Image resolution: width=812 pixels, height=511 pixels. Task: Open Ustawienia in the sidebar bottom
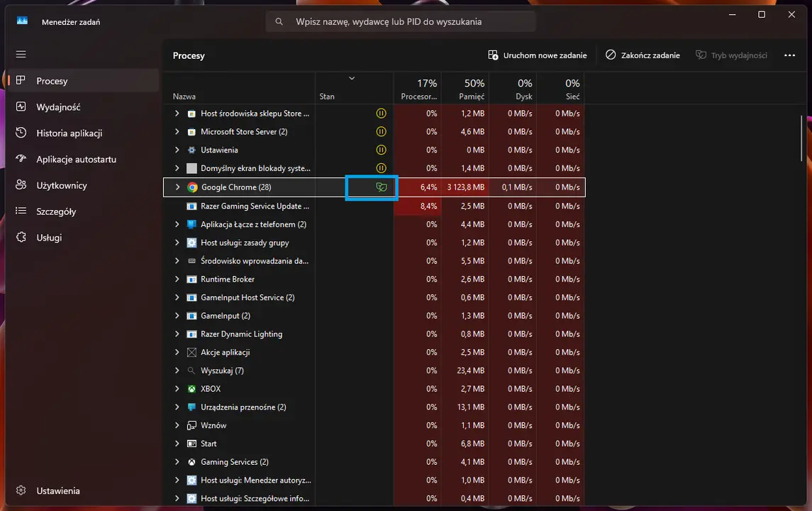pyautogui.click(x=84, y=491)
